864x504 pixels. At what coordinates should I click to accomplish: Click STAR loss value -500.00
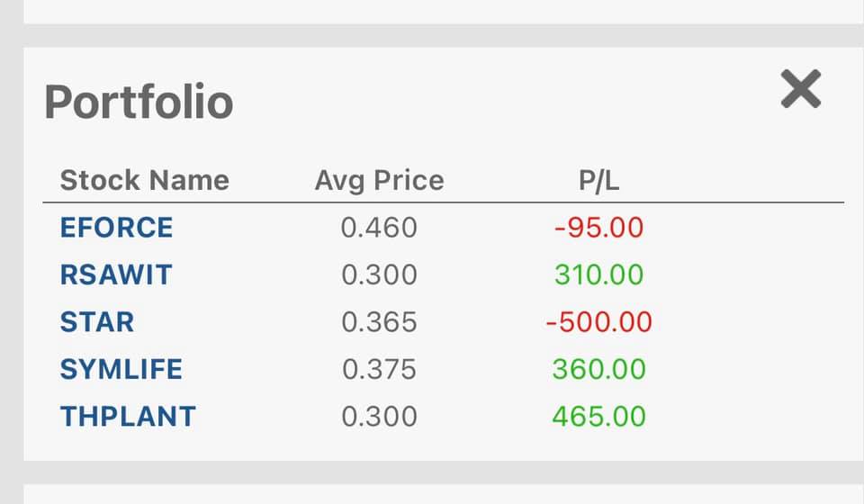coord(599,322)
